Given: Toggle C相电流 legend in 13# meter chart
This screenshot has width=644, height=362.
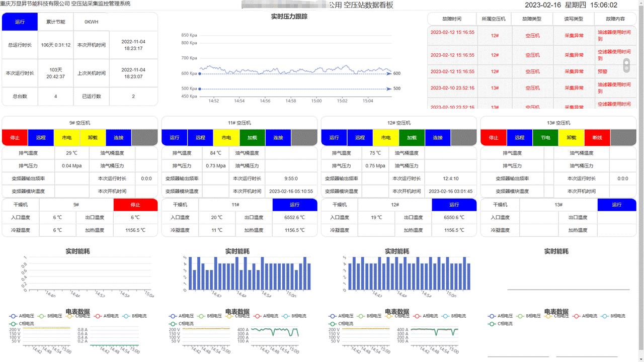Looking at the screenshot, I should tap(500, 324).
